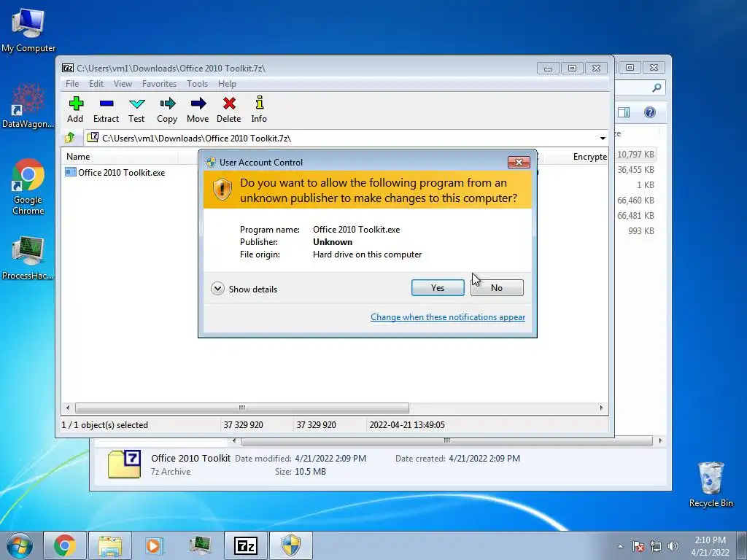
Task: Click the 7-Zip horizontal scrollbar thumb
Action: 242,408
